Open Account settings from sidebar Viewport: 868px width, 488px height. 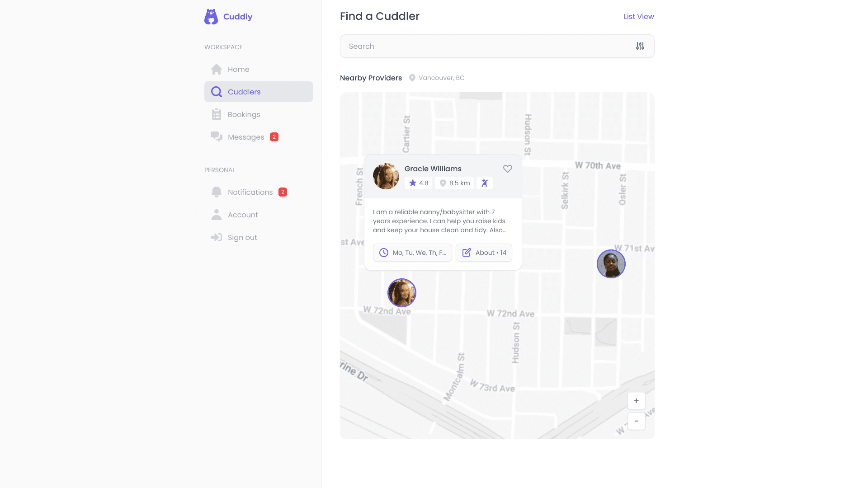[243, 215]
